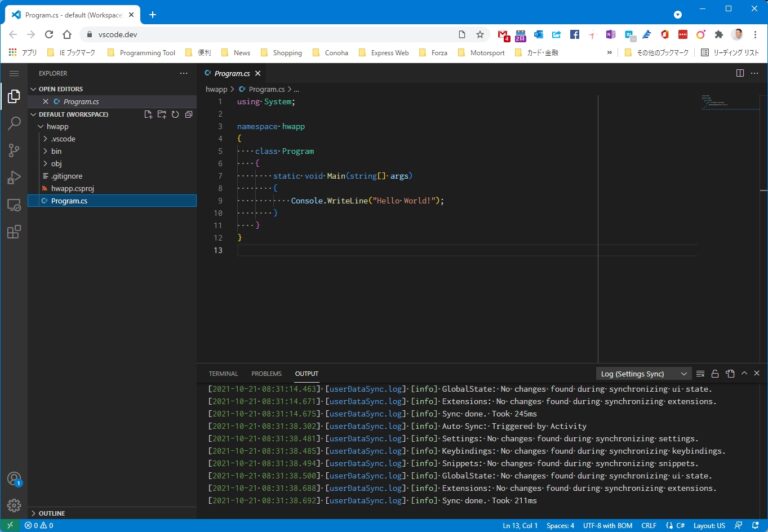Select the Program.cs editor tab
The image size is (768, 532).
coord(232,73)
